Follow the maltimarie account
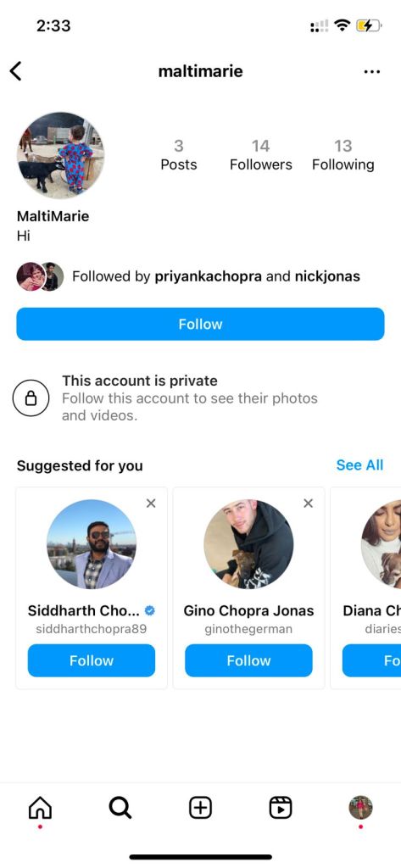Image resolution: width=401 pixels, height=868 pixels. 200,324
